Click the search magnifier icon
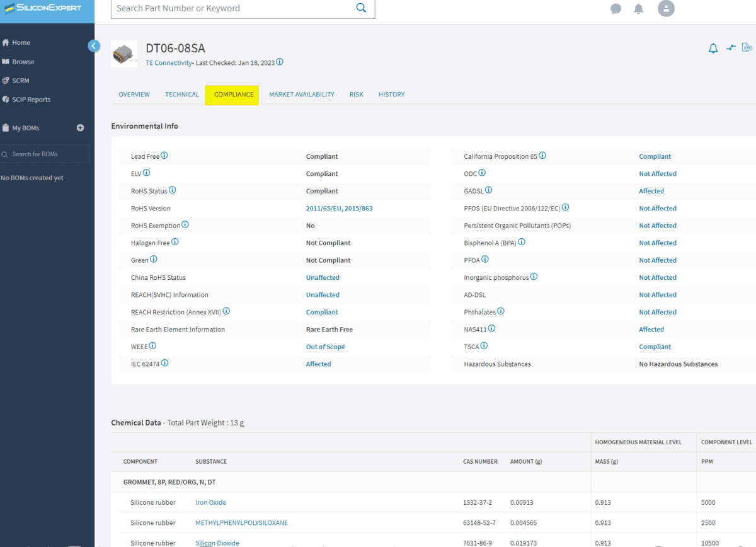This screenshot has height=547, width=756. tap(361, 8)
